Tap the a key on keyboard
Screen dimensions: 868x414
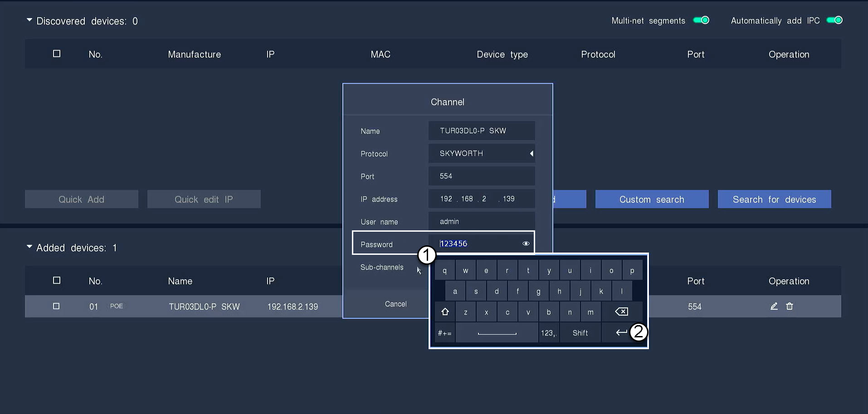coord(455,291)
